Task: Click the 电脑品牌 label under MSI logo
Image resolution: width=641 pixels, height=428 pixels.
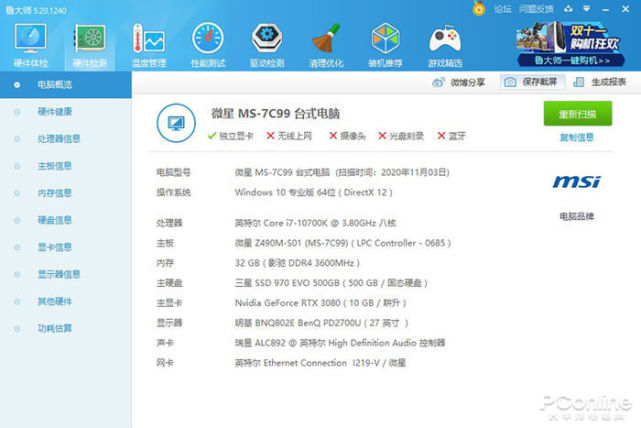Action: [x=576, y=216]
